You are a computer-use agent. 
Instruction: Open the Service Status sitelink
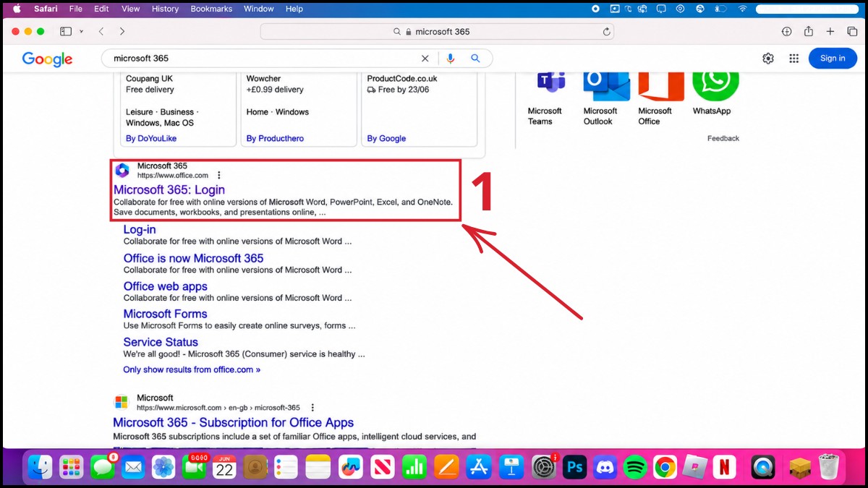click(161, 342)
